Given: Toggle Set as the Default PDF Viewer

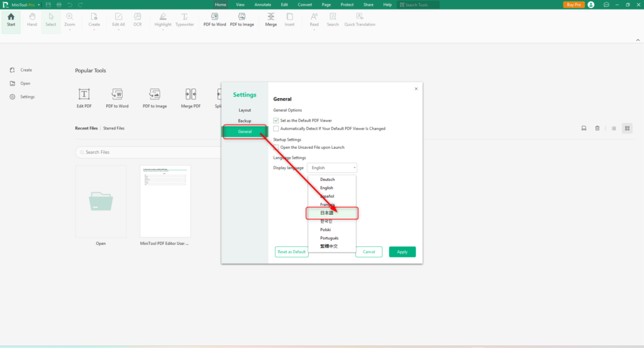Looking at the screenshot, I should click(276, 120).
